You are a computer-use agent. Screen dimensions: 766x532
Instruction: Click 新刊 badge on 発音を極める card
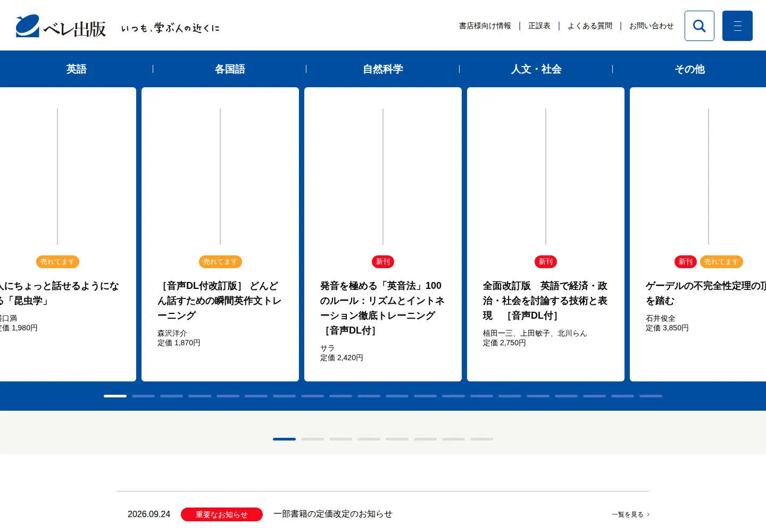383,262
